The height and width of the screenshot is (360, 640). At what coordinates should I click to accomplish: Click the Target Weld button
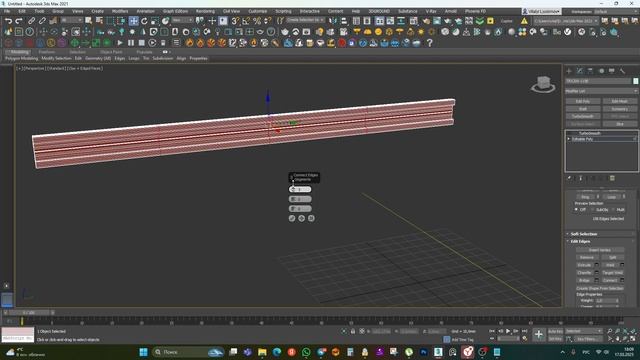coord(612,273)
